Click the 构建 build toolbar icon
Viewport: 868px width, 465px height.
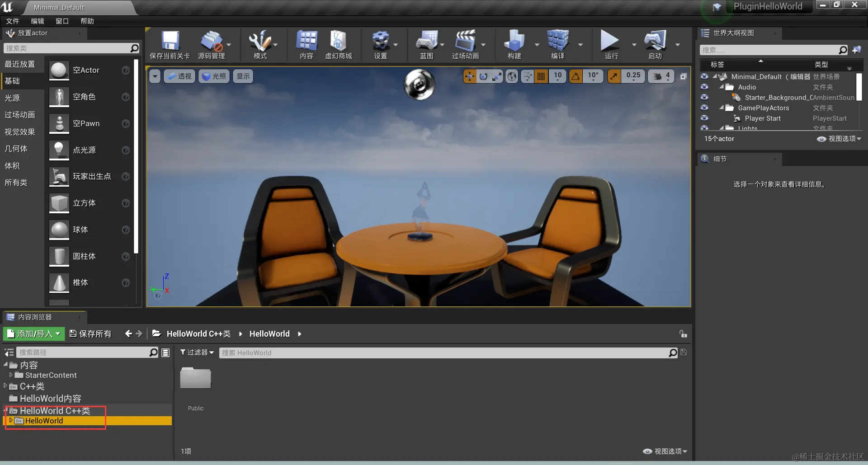(x=514, y=45)
